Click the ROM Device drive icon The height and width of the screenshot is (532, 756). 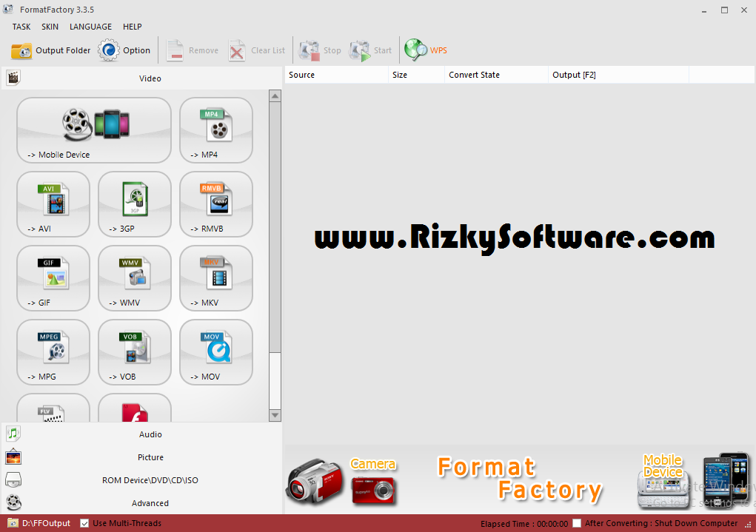pos(13,480)
